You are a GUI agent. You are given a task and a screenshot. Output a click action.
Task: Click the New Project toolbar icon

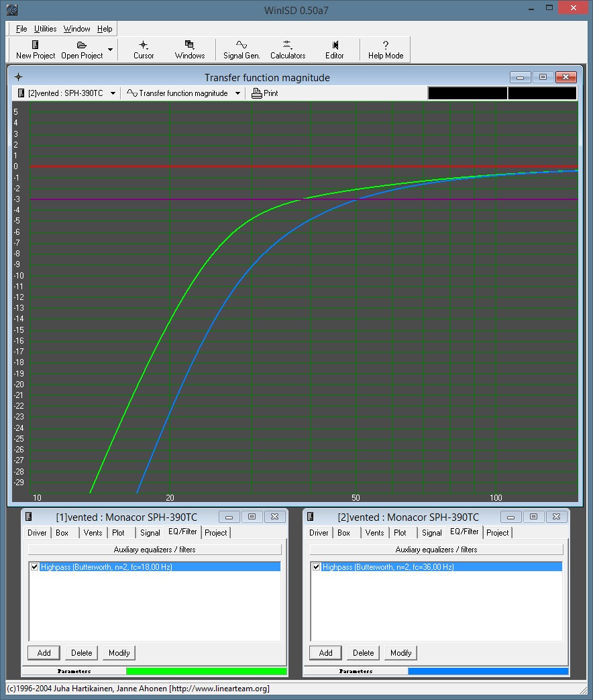36,45
